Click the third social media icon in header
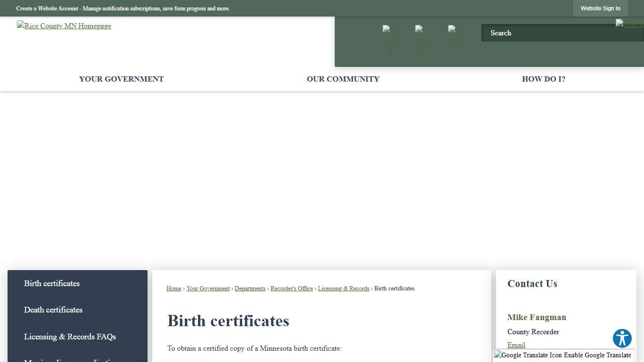The image size is (644, 362). 454,40
